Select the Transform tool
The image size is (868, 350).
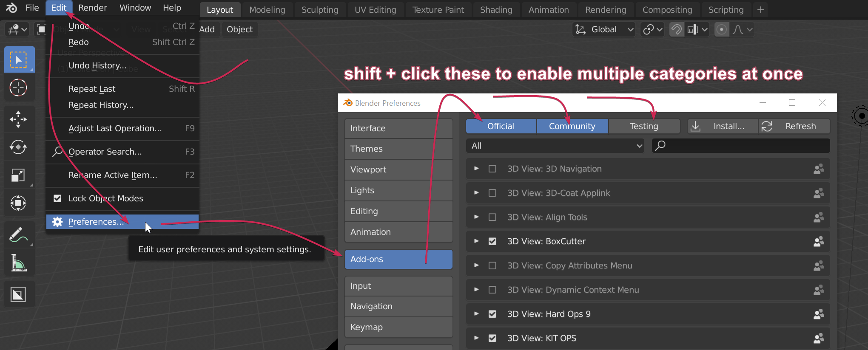[x=19, y=203]
